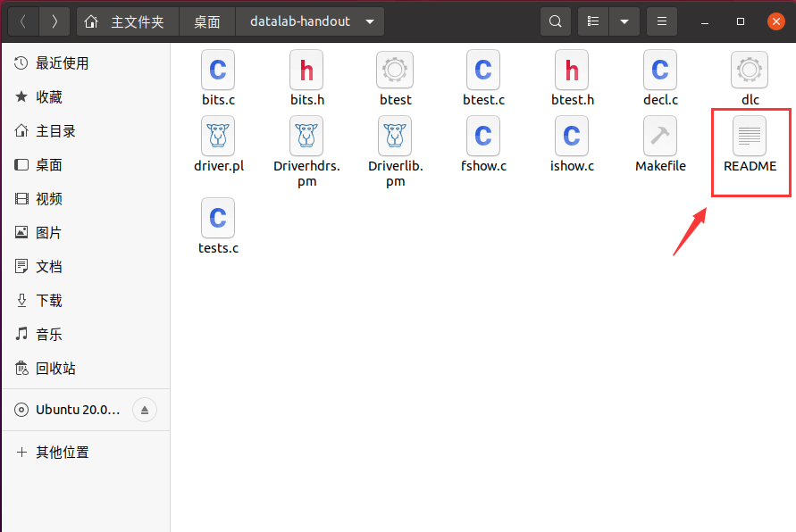
Task: Open the hamburger menu
Action: (x=660, y=21)
